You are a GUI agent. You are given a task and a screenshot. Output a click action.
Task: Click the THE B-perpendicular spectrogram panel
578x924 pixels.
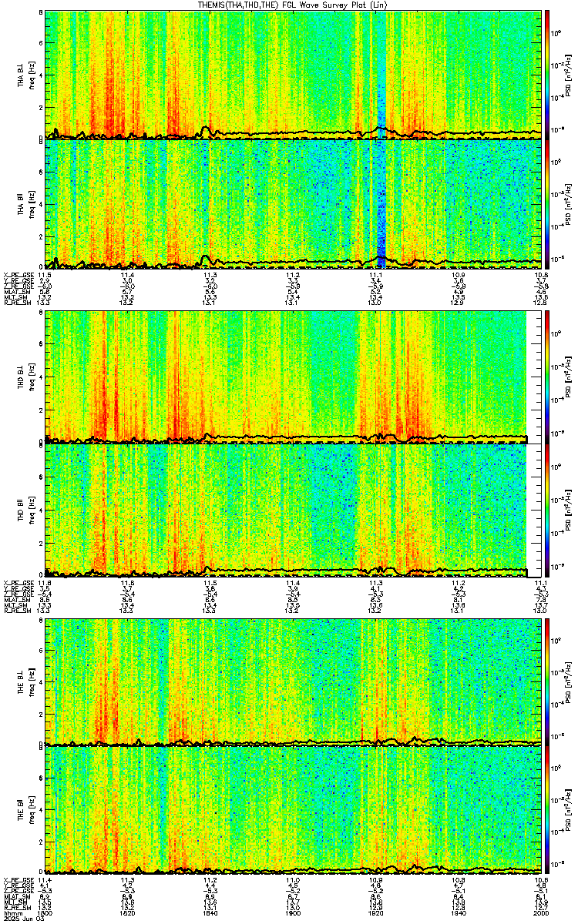pyautogui.click(x=294, y=682)
